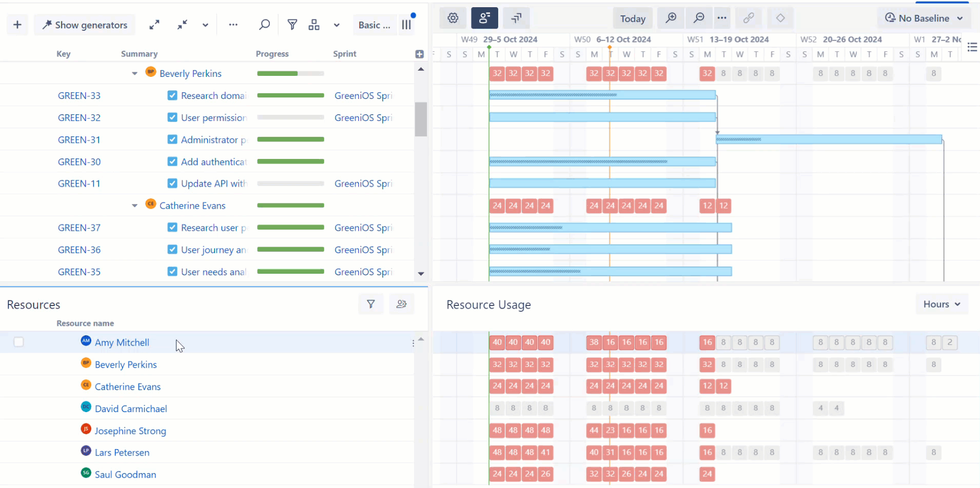Viewport: 980px width, 488px height.
Task: Zoom in on the timeline with the magnifier
Action: [x=671, y=18]
